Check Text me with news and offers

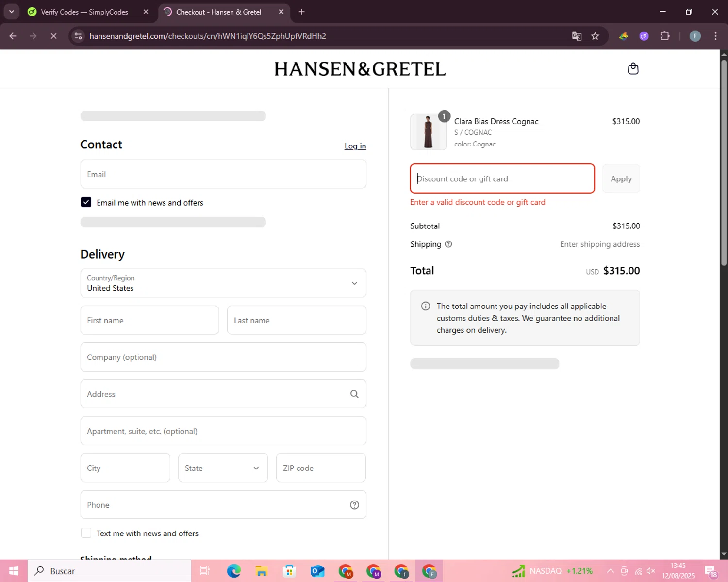point(86,533)
